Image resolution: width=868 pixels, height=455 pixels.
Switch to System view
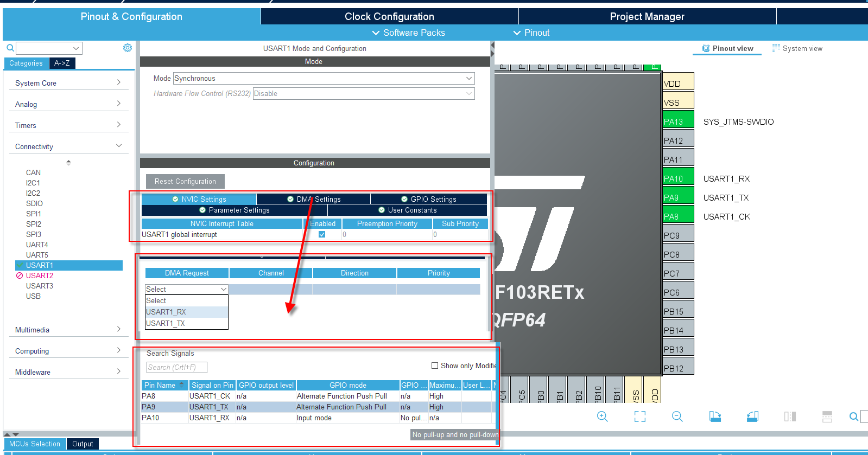tap(797, 48)
